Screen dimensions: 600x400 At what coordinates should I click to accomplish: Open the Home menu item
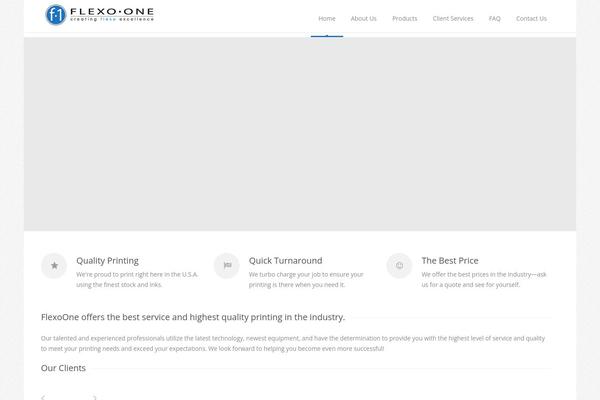(327, 18)
